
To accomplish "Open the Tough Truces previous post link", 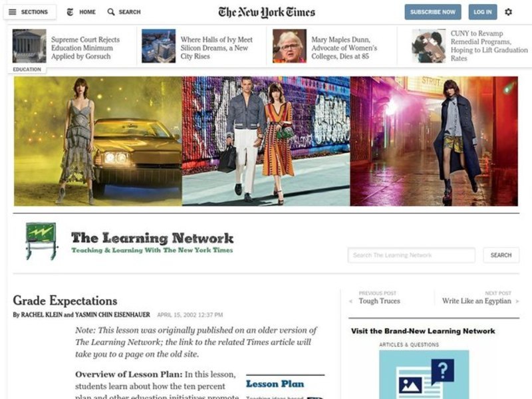I will pos(379,301).
